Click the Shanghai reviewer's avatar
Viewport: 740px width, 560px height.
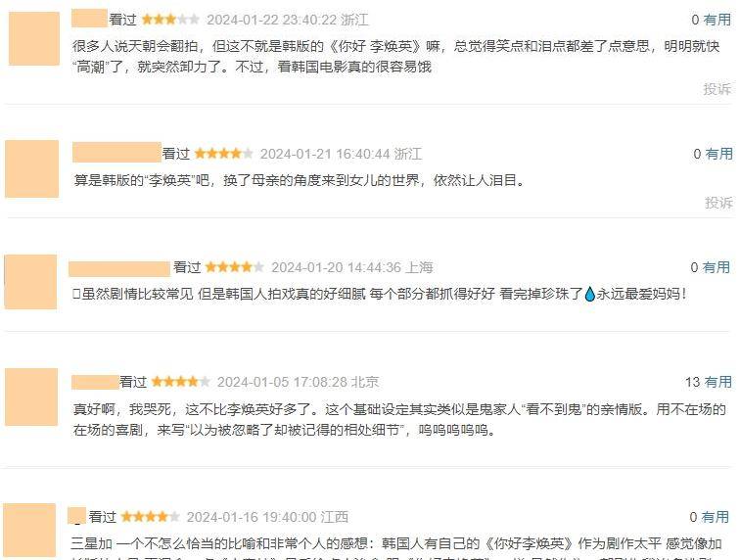(30, 282)
